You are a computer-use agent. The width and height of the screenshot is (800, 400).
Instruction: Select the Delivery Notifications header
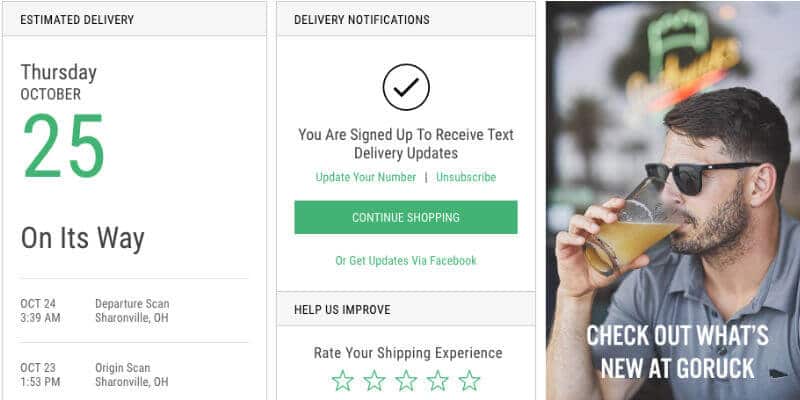[x=362, y=20]
